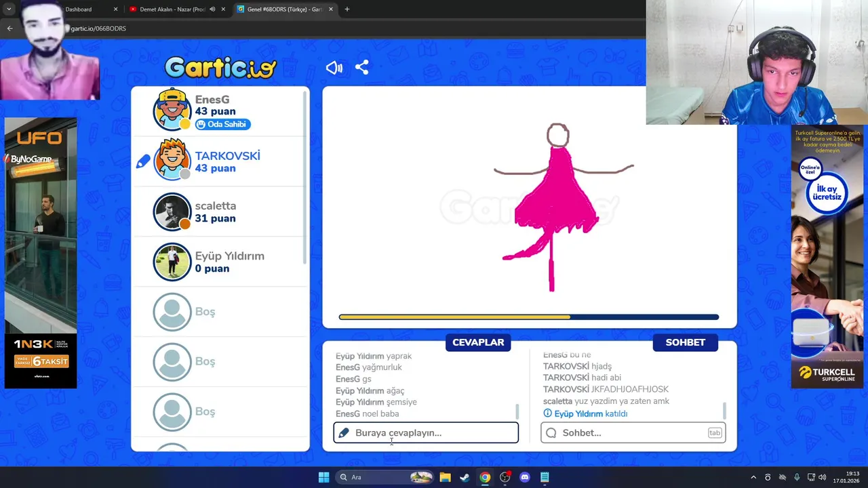Click scaletta's profile avatar

(x=172, y=211)
